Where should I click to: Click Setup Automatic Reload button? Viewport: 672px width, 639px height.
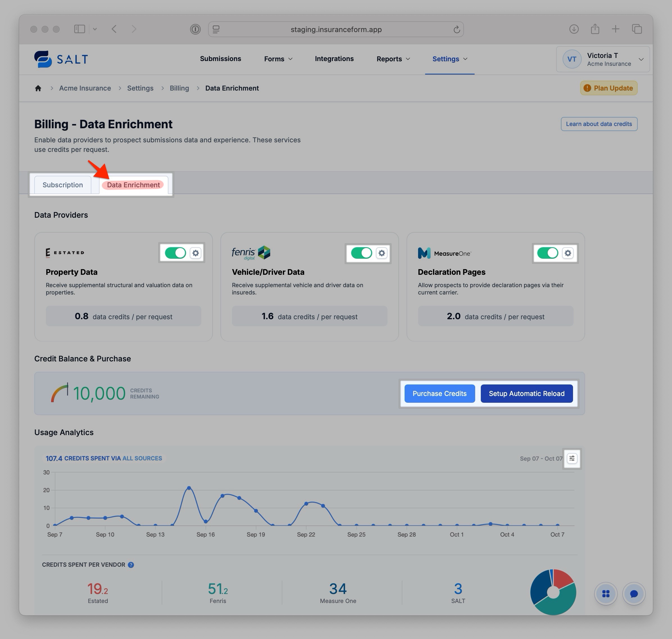click(526, 393)
